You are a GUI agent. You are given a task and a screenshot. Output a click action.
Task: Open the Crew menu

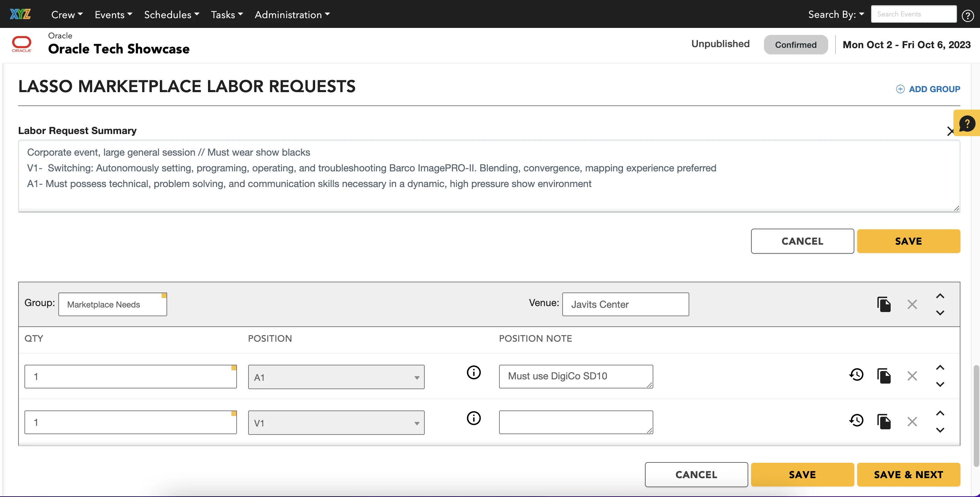[67, 14]
